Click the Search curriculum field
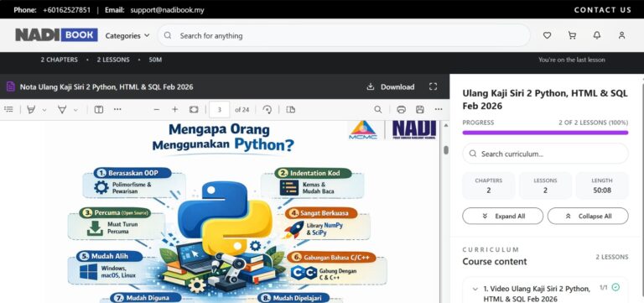The width and height of the screenshot is (644, 303). [545, 154]
